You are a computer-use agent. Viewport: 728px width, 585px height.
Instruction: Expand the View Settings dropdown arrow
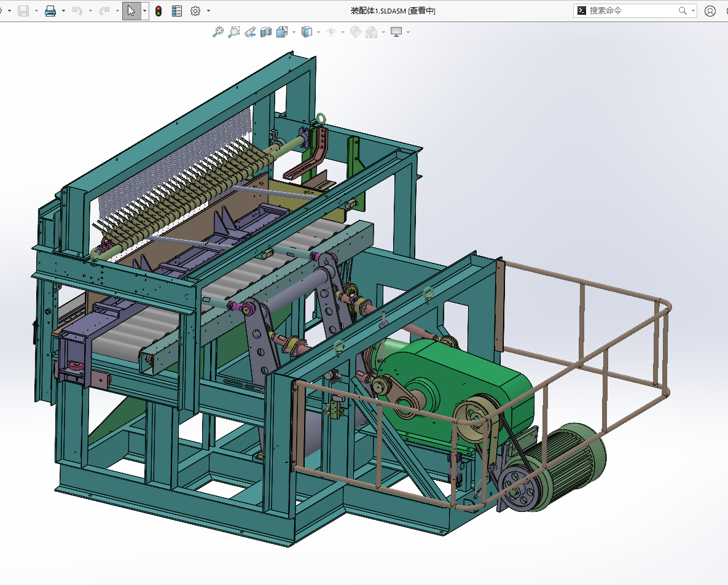pyautogui.click(x=408, y=32)
